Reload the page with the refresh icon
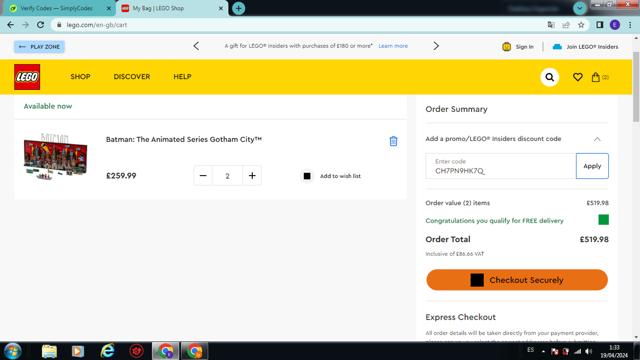 [x=40, y=25]
